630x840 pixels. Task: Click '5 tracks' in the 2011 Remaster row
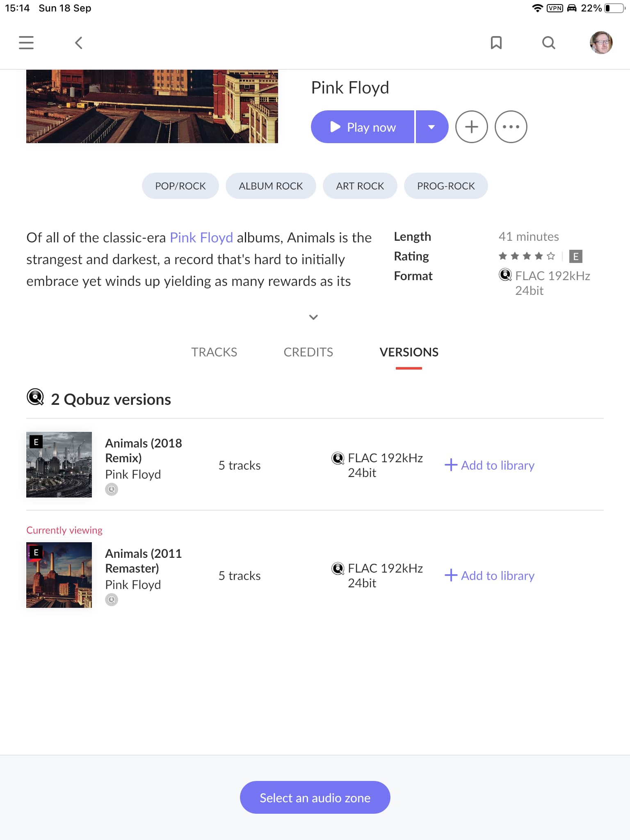point(240,575)
